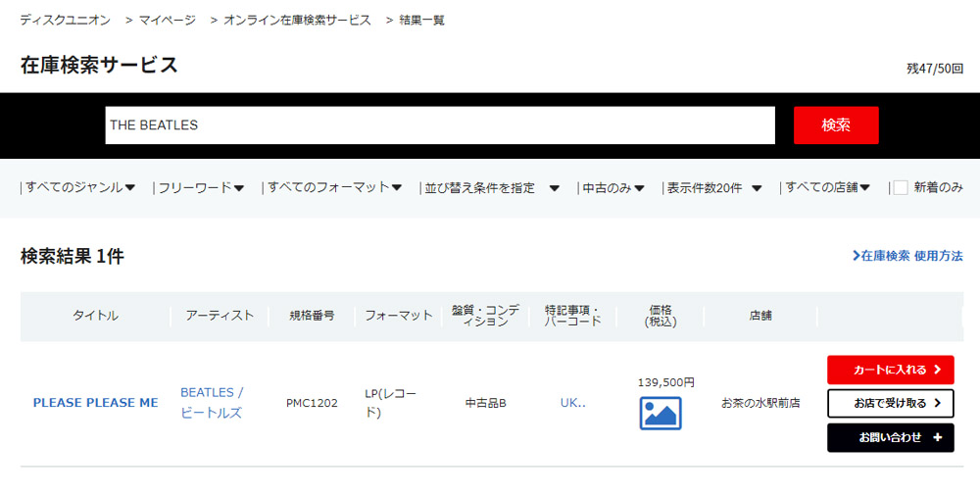The height and width of the screenshot is (497, 980).
Task: Open the 中古のみ condition dropdown
Action: coord(612,187)
